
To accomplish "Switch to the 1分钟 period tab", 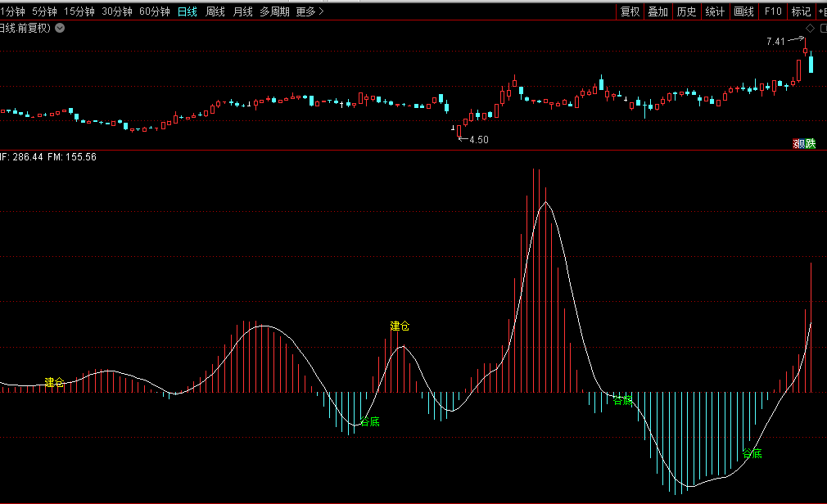I will point(13,11).
